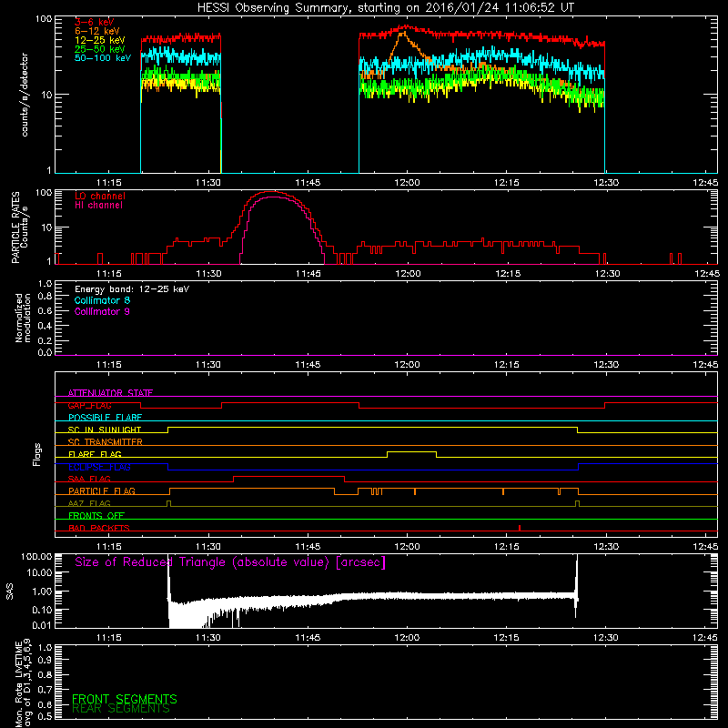Click the particle rates peak near 11:40
728x728 pixels.
(273, 192)
